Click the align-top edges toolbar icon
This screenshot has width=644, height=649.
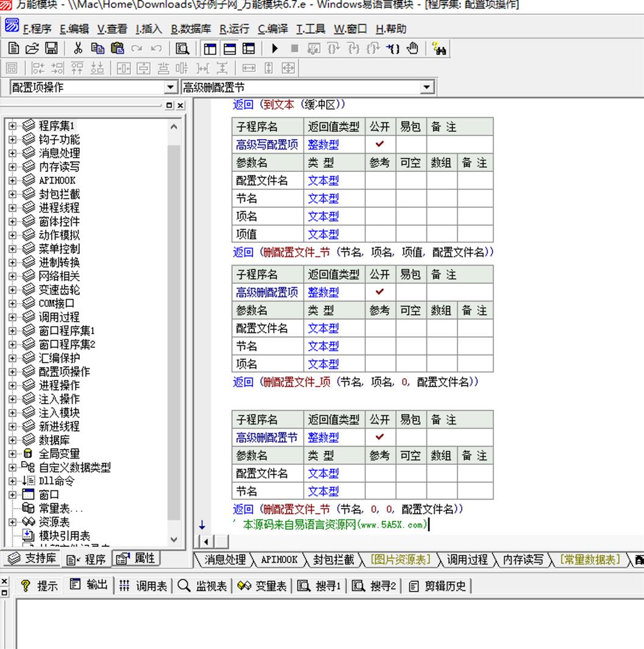(x=77, y=68)
